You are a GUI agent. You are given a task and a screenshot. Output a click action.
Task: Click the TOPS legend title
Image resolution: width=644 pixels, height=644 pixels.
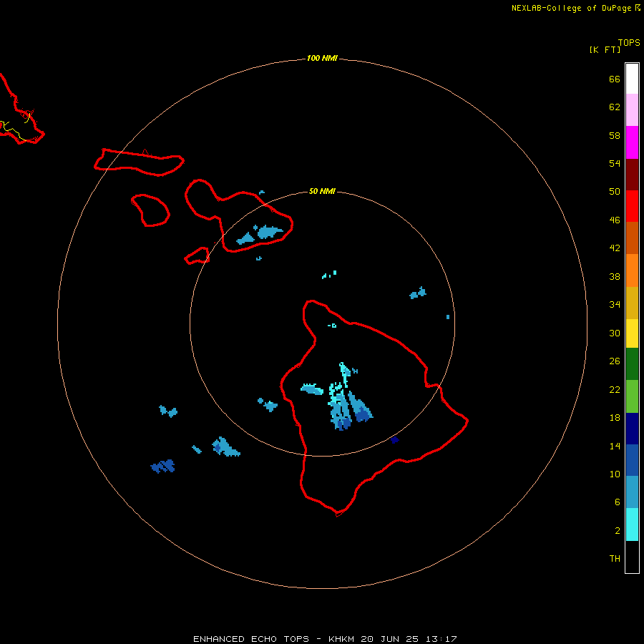tap(629, 42)
